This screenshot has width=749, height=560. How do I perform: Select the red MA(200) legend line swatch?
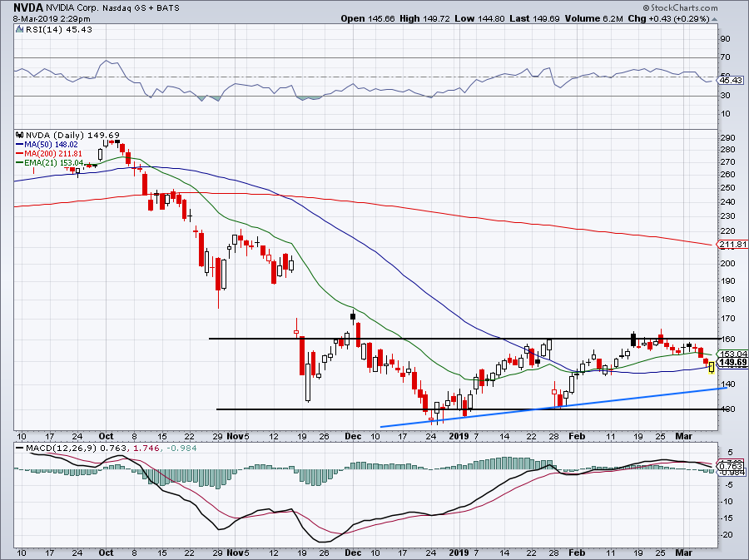(x=20, y=154)
